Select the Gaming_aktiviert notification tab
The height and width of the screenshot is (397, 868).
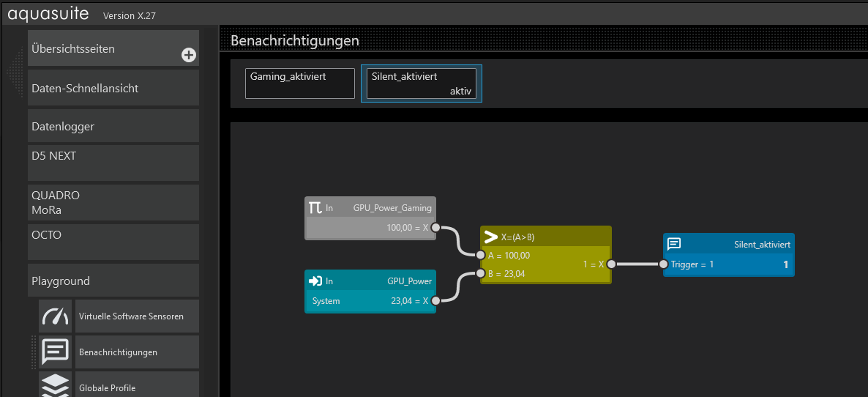[300, 84]
